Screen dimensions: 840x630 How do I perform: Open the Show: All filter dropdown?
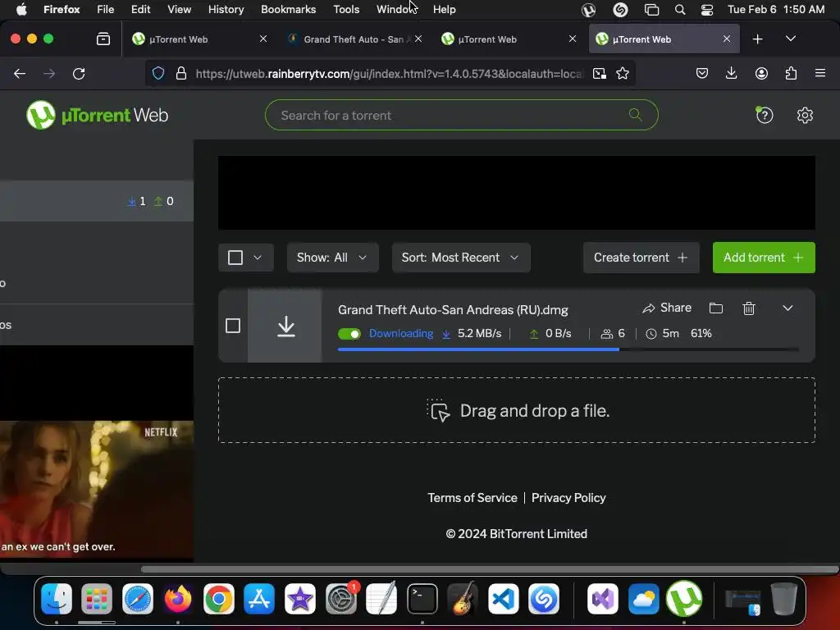pos(333,258)
